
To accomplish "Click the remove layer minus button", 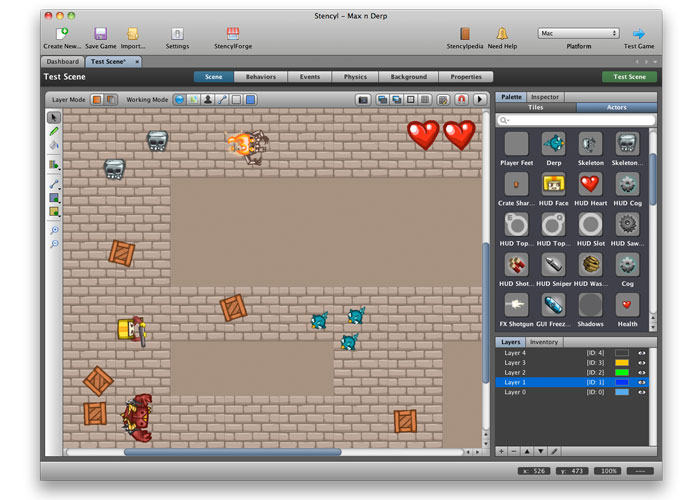I will click(514, 451).
